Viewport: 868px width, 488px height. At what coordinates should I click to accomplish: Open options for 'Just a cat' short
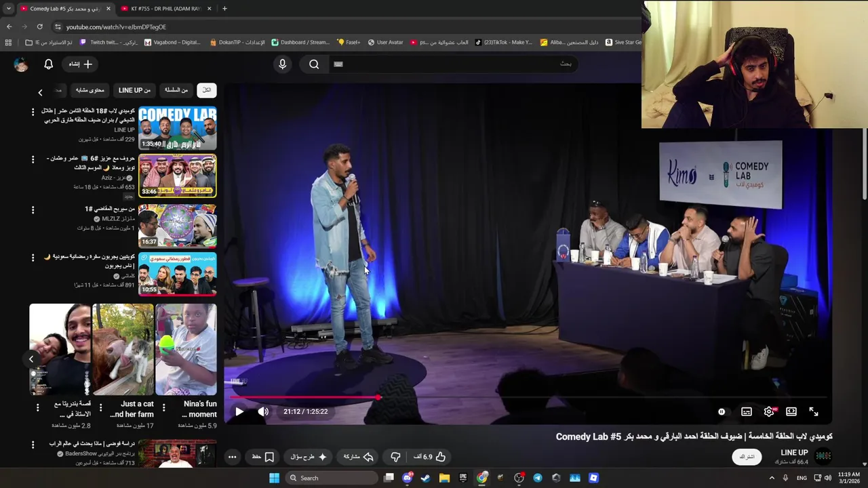click(100, 407)
